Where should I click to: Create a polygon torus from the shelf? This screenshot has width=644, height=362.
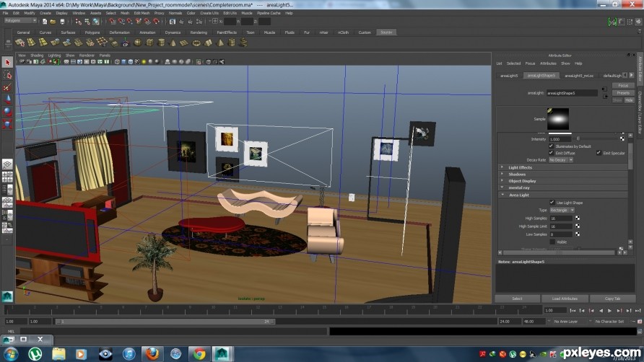pos(196,43)
